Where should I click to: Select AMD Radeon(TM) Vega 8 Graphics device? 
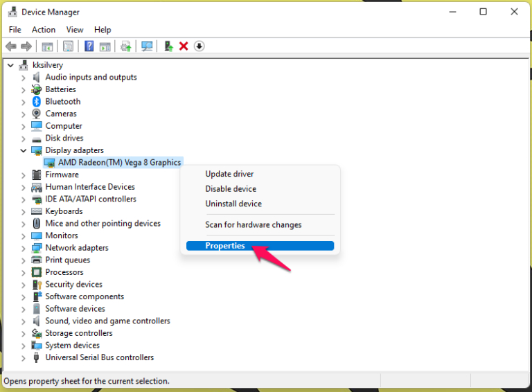[x=119, y=162]
